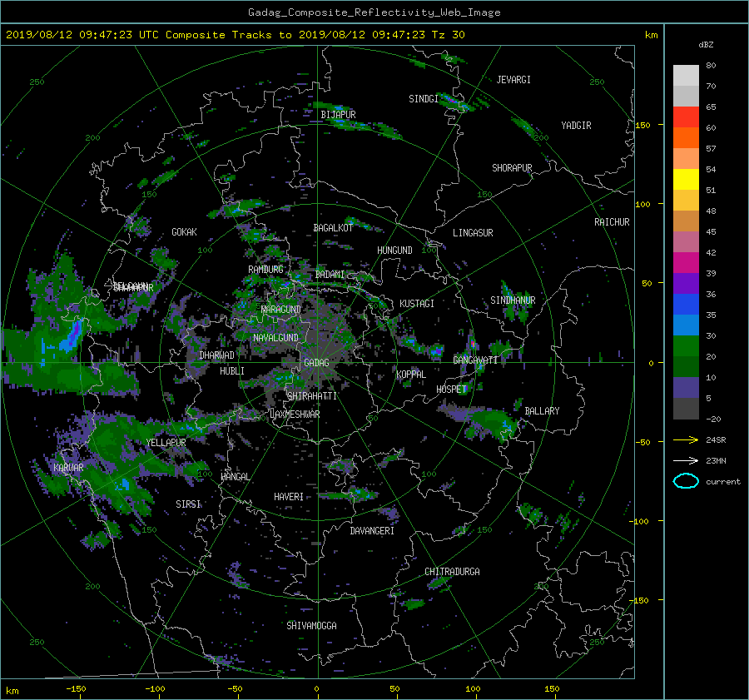Click the yellow 24SR track arrow in legend

686,439
